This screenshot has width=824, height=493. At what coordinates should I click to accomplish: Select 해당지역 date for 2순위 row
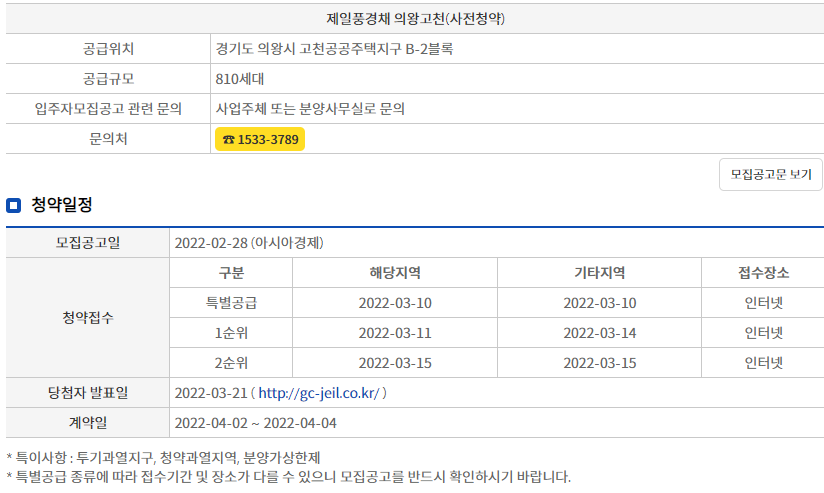click(x=395, y=363)
